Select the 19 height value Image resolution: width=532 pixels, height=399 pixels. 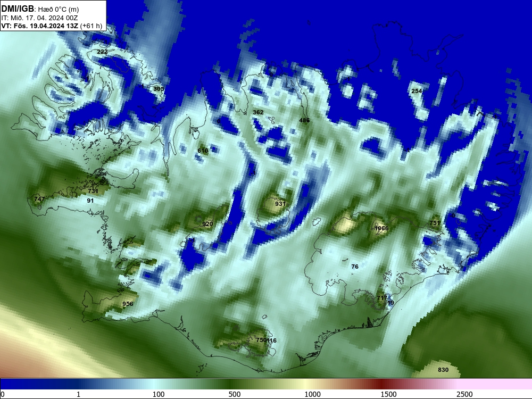390,303
